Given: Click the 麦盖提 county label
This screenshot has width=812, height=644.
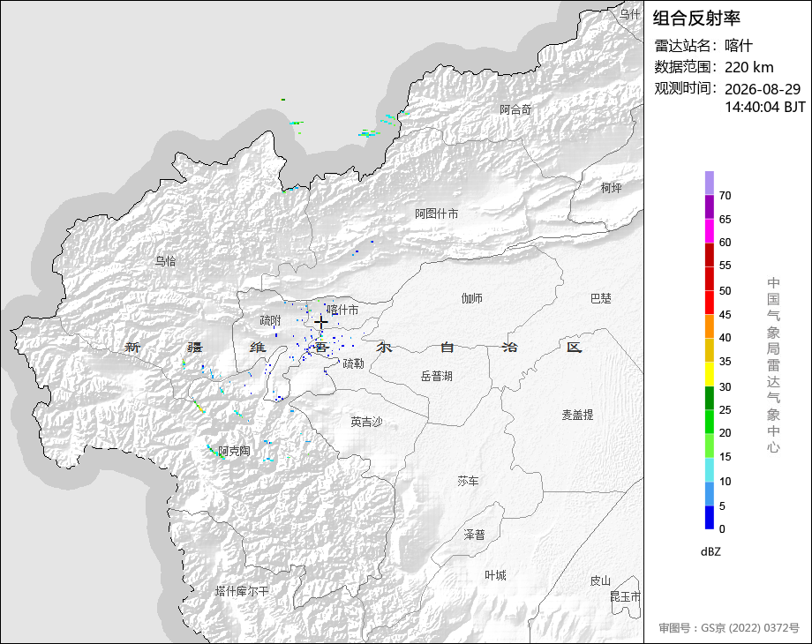Looking at the screenshot, I should pos(578,415).
